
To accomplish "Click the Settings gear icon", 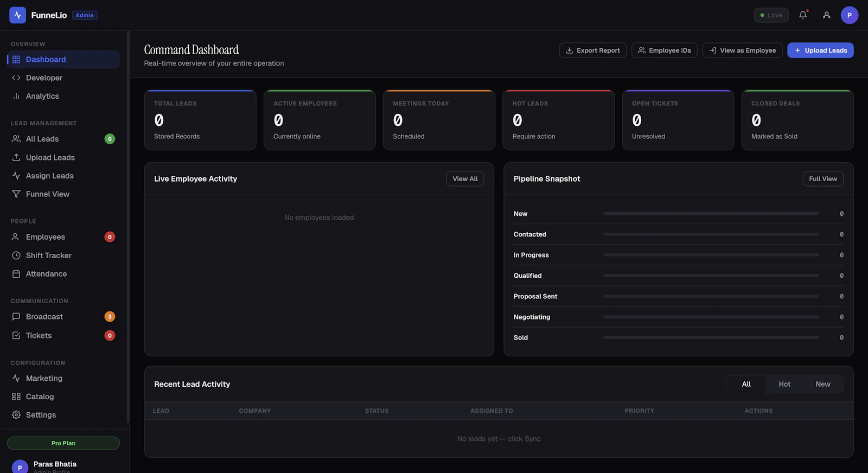I will coord(16,416).
